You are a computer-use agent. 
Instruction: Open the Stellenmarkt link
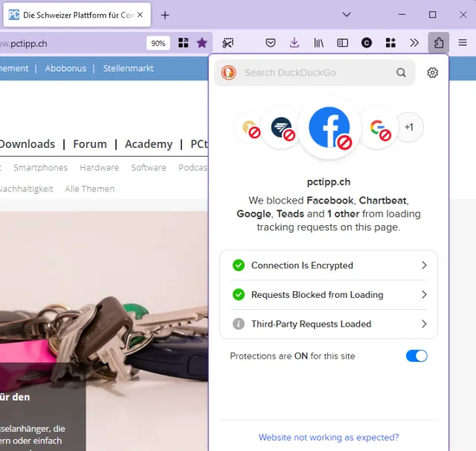tap(128, 68)
